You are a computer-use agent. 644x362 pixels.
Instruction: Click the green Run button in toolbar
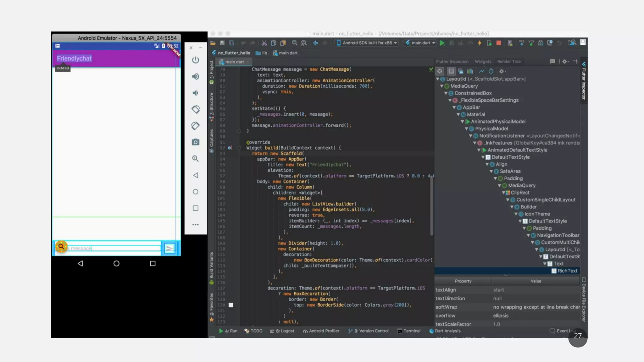point(442,43)
